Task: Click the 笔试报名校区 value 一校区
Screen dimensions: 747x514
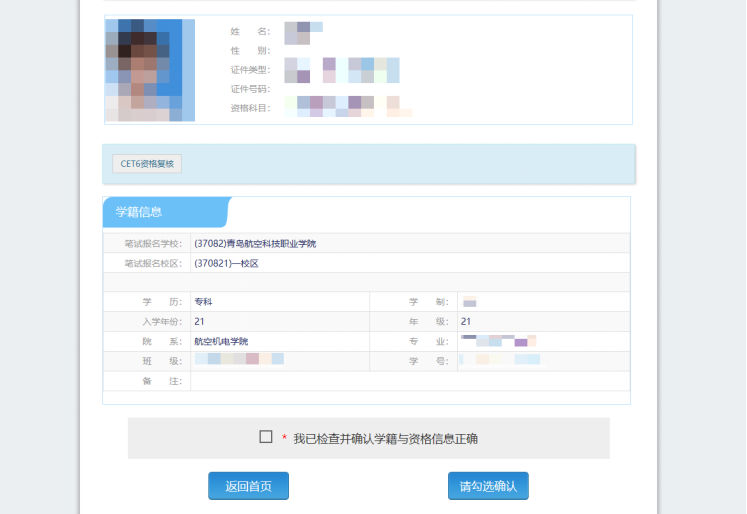Action: [226, 263]
